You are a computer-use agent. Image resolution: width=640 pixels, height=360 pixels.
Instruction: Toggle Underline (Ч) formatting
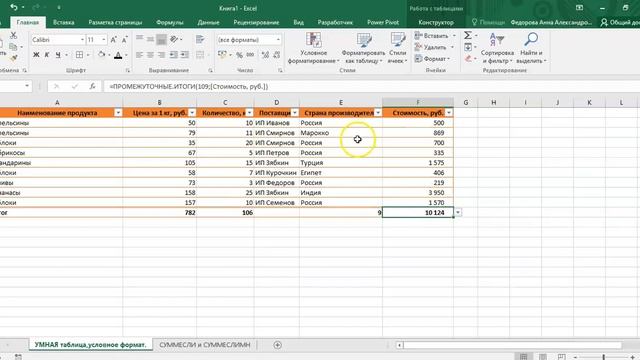pos(58,55)
